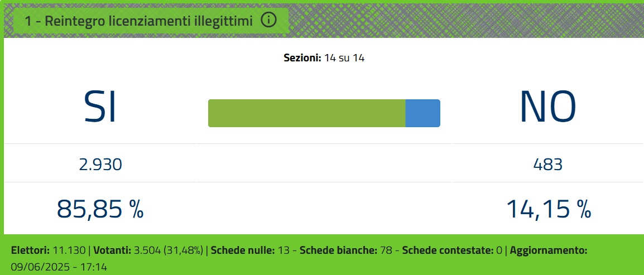Click the Votanti 3.504 (31,48%) figure

click(x=148, y=250)
